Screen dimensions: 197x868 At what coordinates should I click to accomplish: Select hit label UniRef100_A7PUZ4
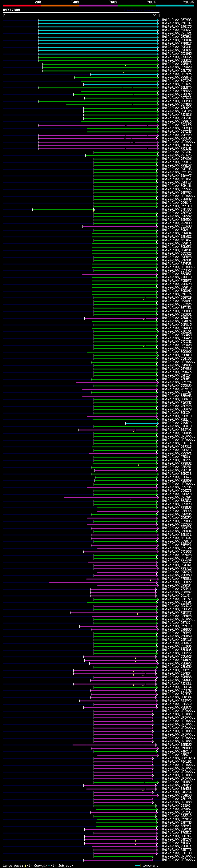[x=177, y=145]
